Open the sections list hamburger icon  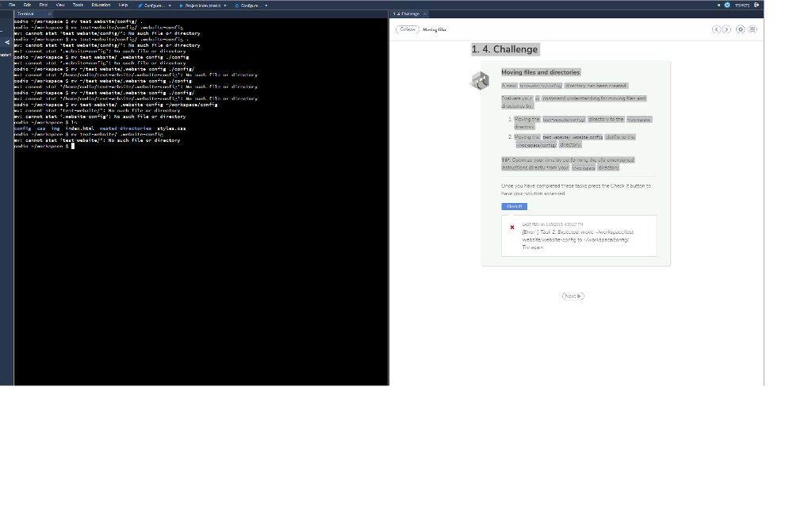pyautogui.click(x=750, y=29)
